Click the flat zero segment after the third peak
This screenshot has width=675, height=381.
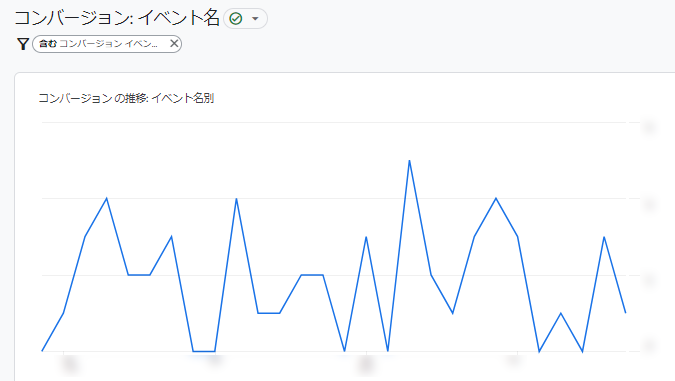coord(204,351)
